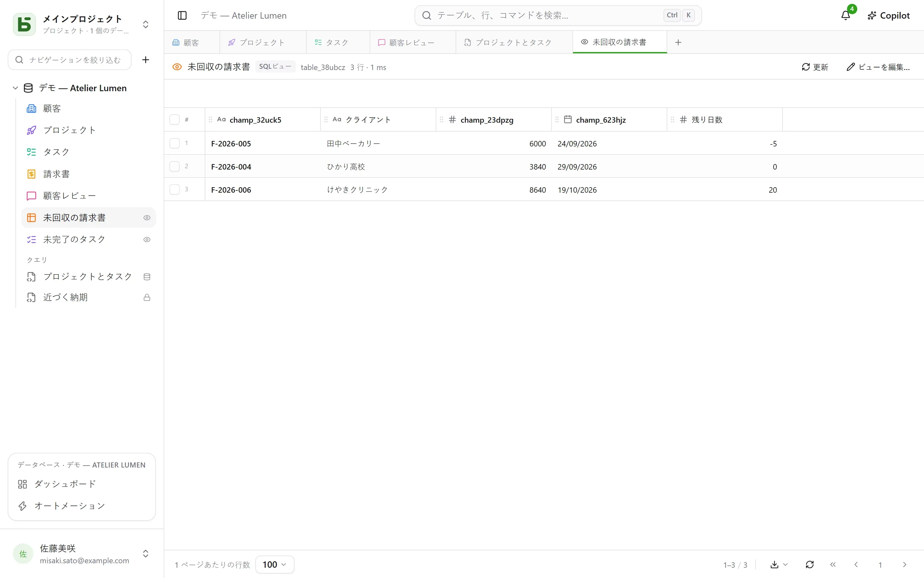This screenshot has height=578, width=924.
Task: Switch to the 顧客 tab
Action: [192, 42]
